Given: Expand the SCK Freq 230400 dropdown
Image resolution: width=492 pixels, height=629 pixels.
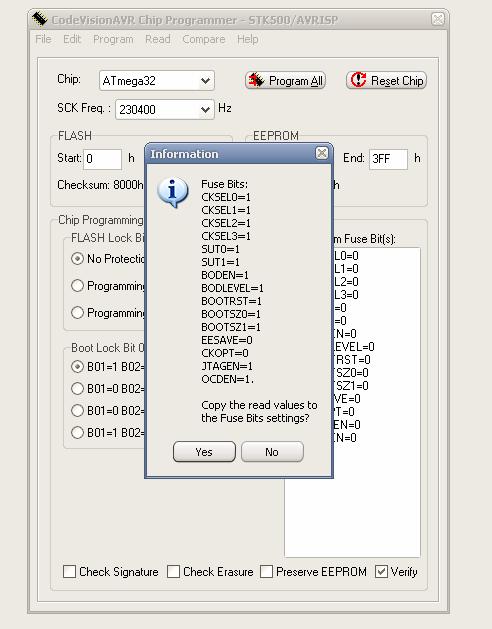Looking at the screenshot, I should pyautogui.click(x=205, y=110).
